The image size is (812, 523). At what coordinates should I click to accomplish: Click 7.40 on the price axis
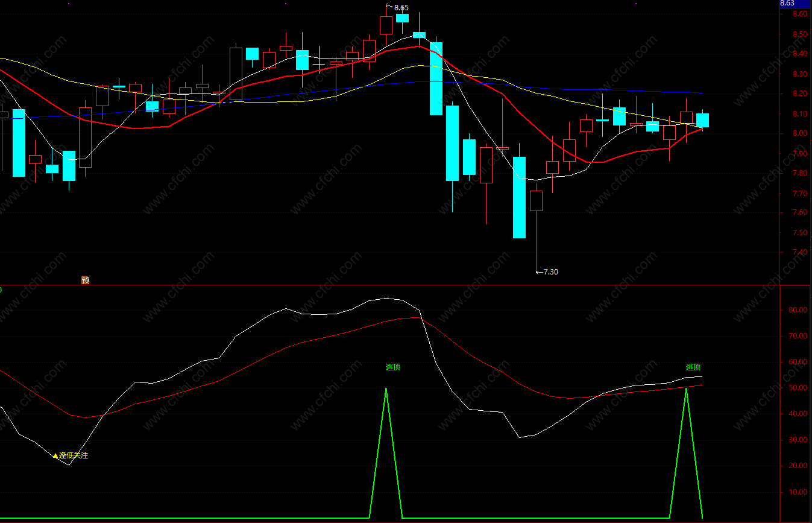point(801,252)
